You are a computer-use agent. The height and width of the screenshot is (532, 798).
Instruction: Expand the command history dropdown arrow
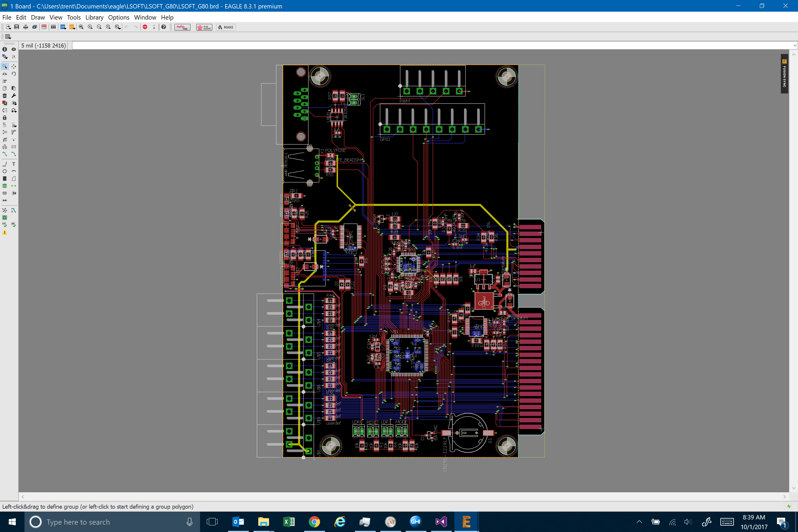794,45
